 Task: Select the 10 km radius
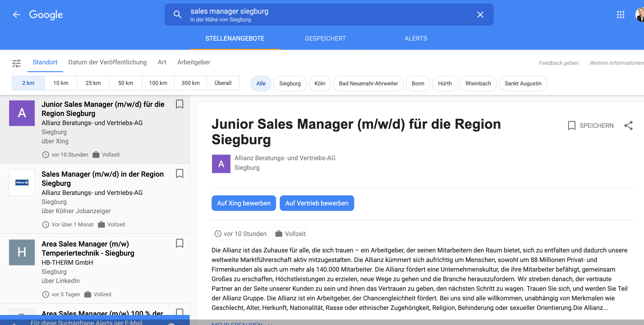(61, 83)
